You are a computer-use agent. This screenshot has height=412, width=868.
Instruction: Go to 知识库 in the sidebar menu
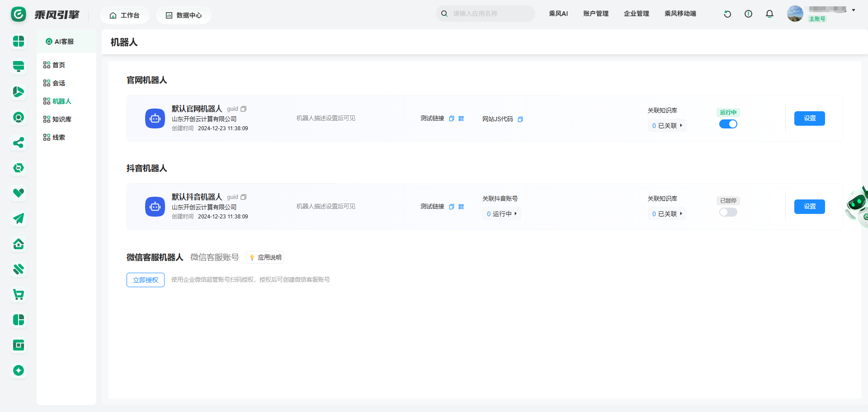tap(61, 119)
